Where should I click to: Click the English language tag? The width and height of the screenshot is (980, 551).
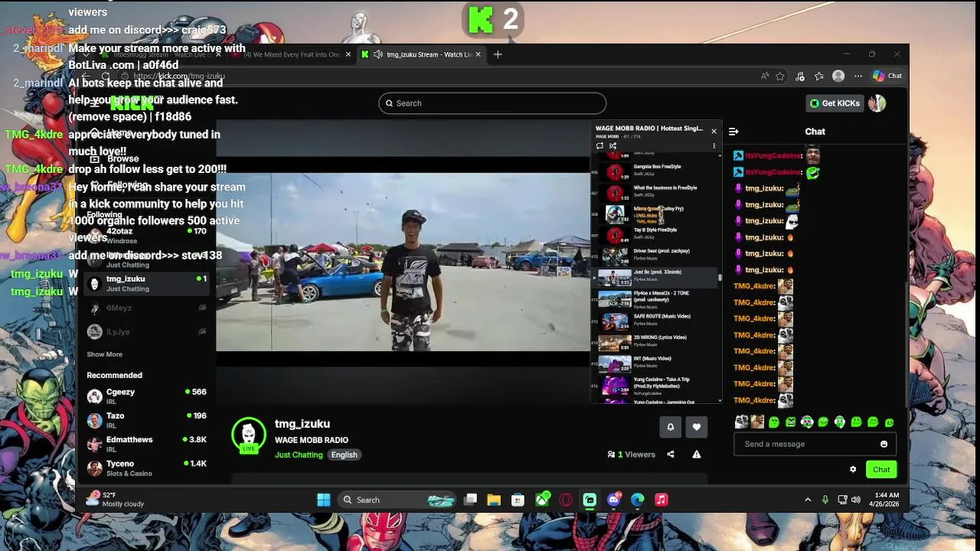click(344, 455)
